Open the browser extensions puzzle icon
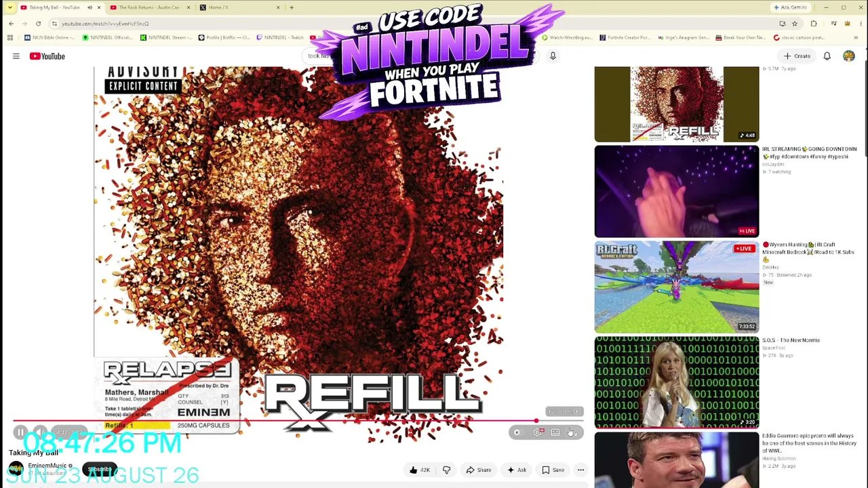The image size is (868, 488). tap(814, 24)
